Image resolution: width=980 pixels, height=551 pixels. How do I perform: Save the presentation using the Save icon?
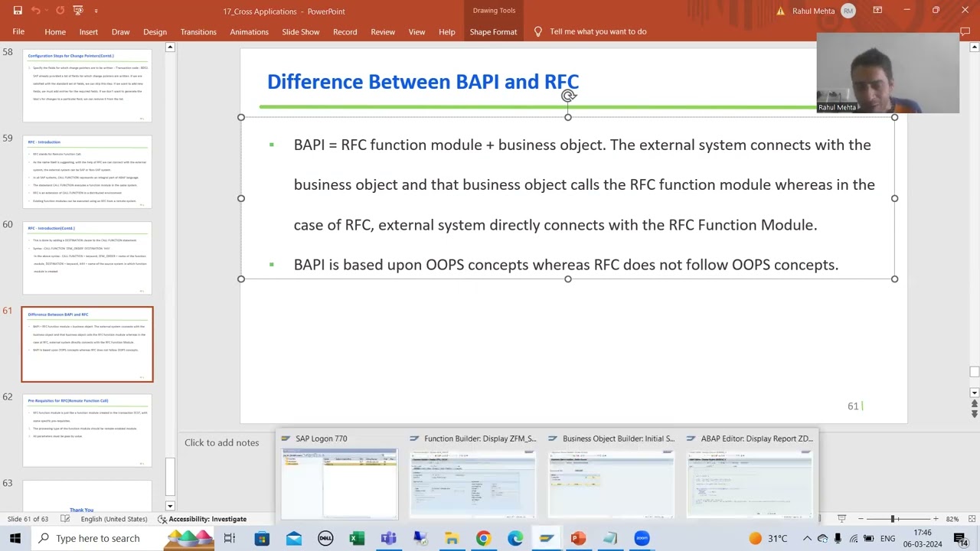(x=18, y=11)
